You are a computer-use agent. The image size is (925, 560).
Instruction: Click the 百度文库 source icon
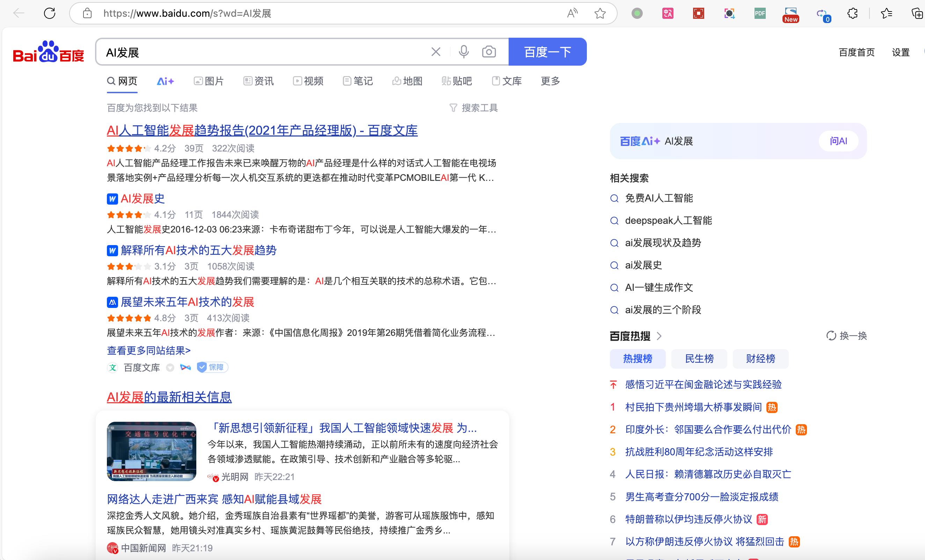coord(112,368)
